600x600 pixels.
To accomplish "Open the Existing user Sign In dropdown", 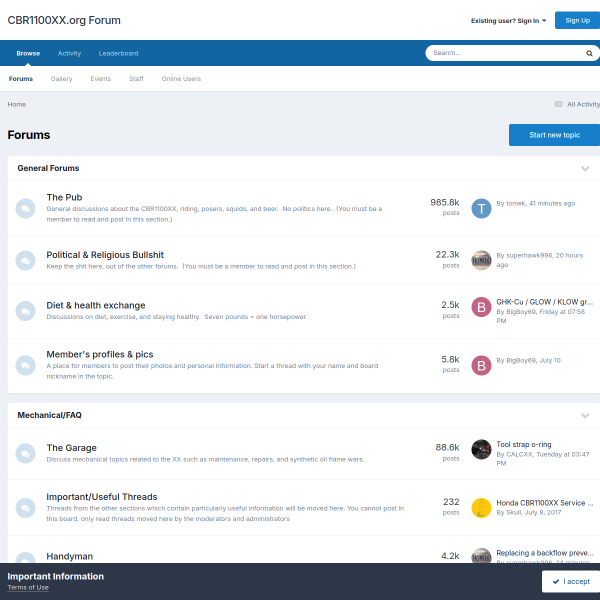I will (x=508, y=21).
